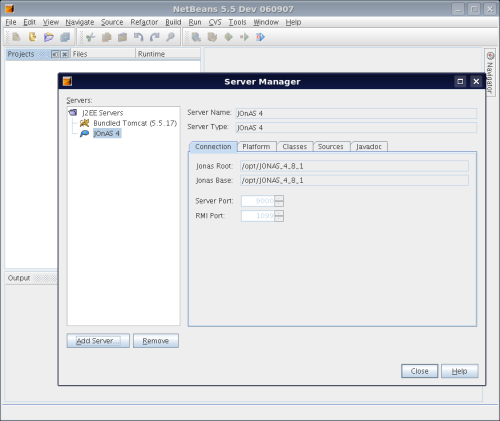Viewport: 500px width, 421px height.
Task: Click the New File toolbar icon
Action: pyautogui.click(x=16, y=37)
